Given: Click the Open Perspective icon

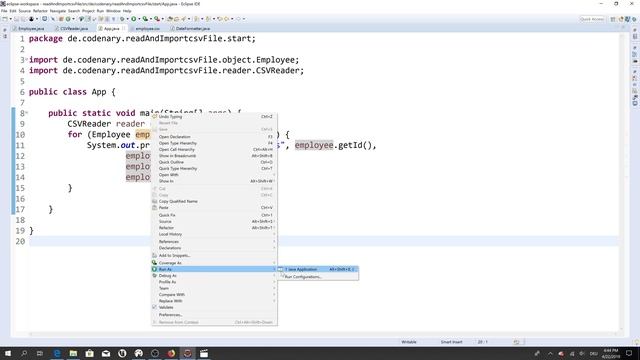Looking at the screenshot, I should tap(613, 19).
